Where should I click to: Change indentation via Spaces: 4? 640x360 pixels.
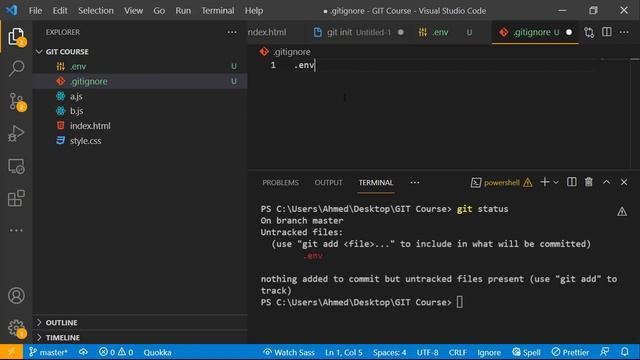point(389,352)
